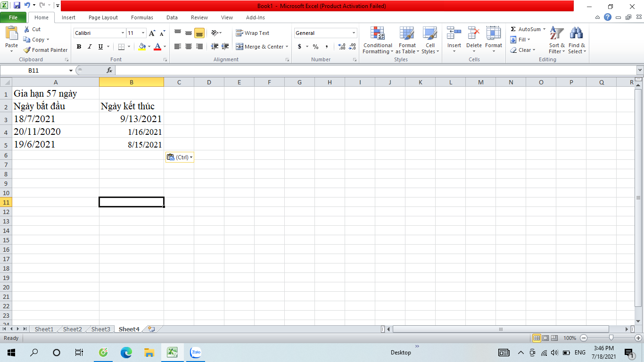
Task: Click Clear button in Editing group
Action: point(522,50)
